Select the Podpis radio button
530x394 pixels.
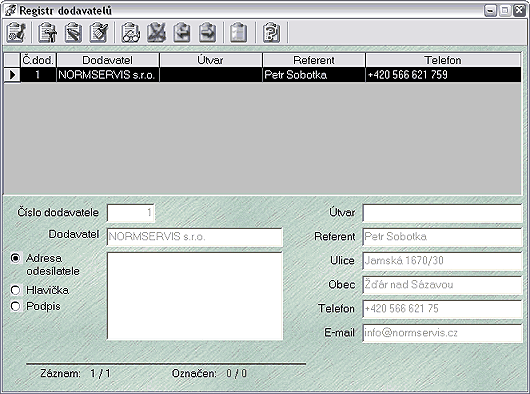pyautogui.click(x=16, y=306)
